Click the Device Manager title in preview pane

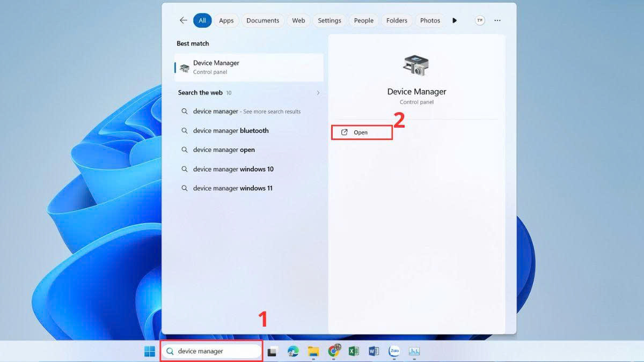click(x=416, y=92)
